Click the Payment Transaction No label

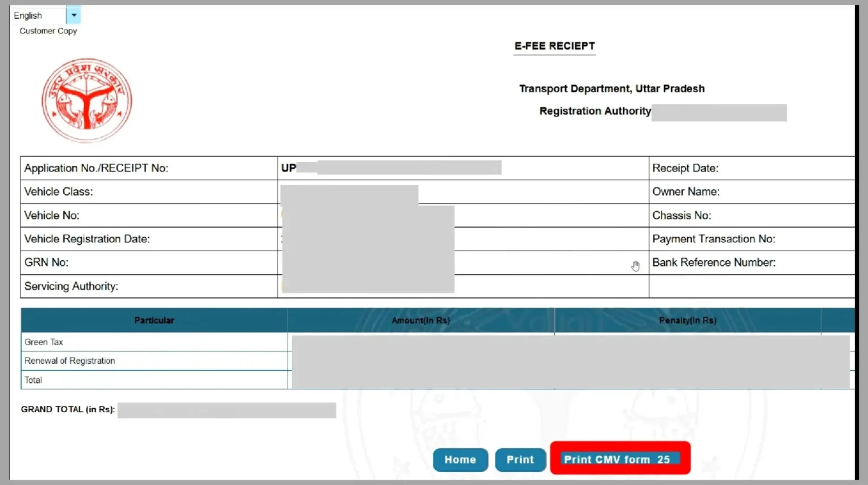click(x=713, y=239)
